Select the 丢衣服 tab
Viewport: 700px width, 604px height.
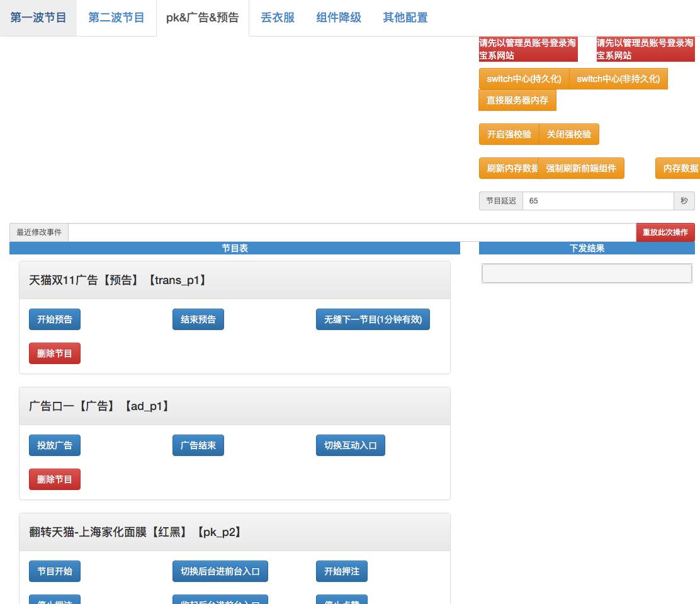[278, 18]
